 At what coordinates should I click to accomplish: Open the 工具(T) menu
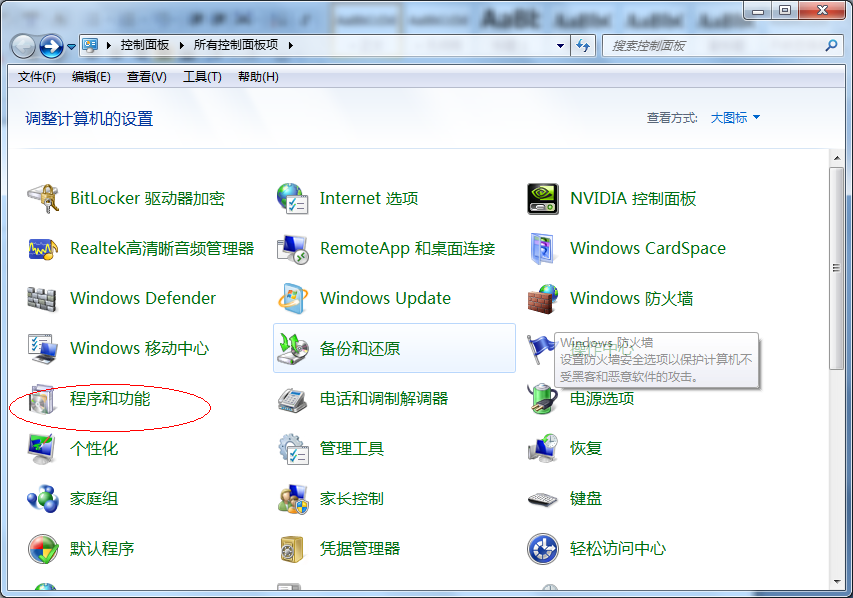pos(201,77)
